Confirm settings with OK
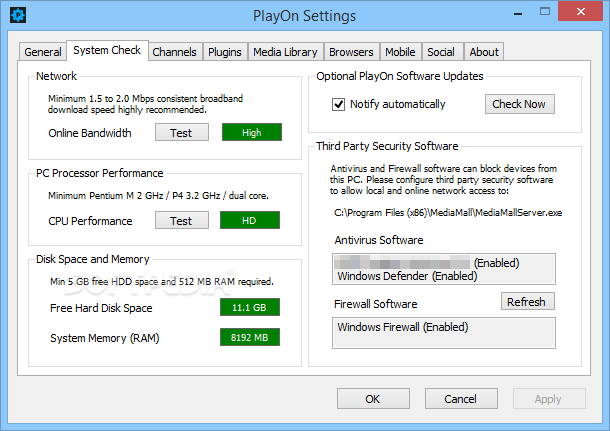Viewport: 610px width, 431px height. 373,399
